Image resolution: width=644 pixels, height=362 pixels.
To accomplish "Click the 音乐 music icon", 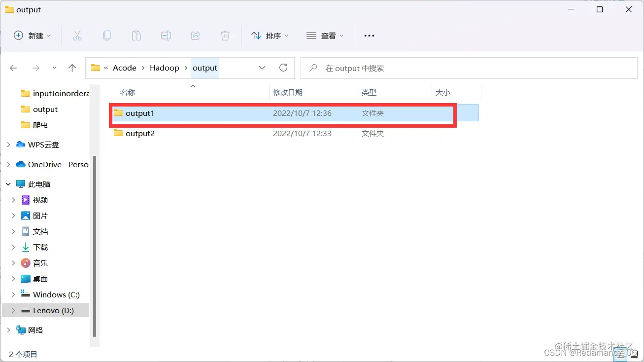I will click(x=26, y=263).
